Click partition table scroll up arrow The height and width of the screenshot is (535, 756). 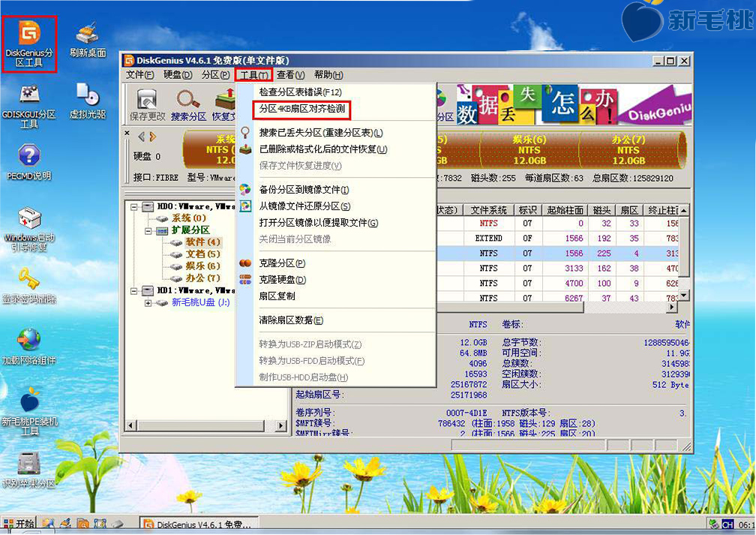tap(684, 210)
